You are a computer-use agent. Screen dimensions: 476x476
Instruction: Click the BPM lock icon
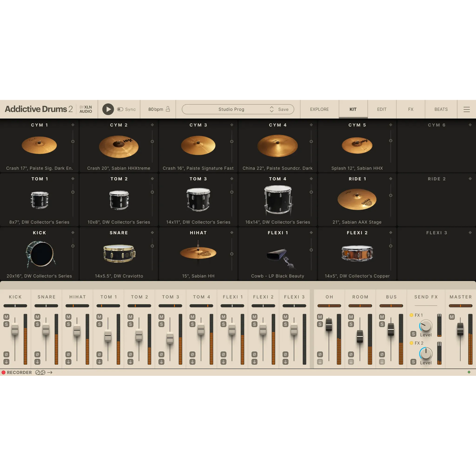coord(167,109)
